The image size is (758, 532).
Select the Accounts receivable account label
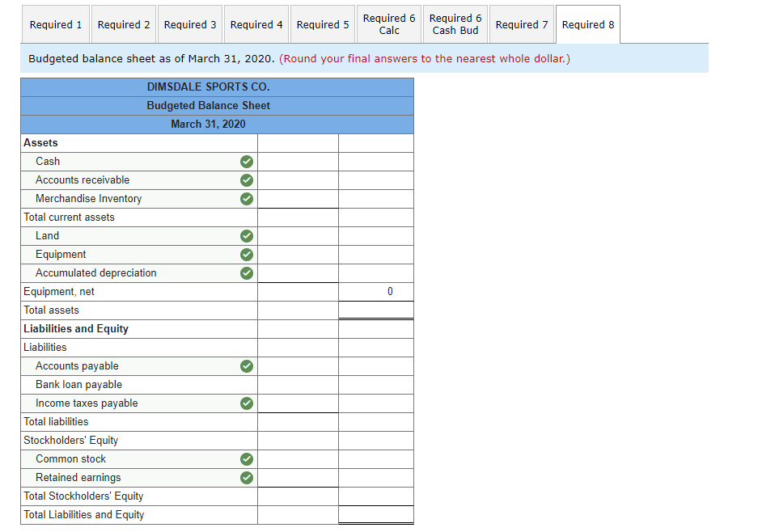coord(83,180)
